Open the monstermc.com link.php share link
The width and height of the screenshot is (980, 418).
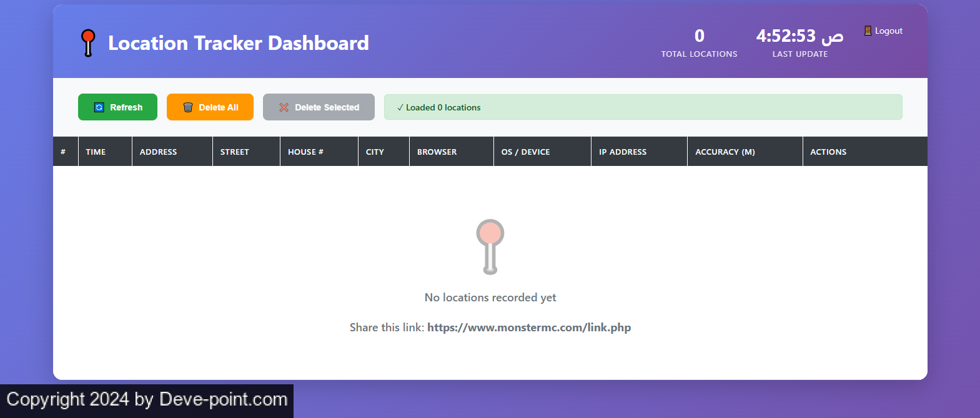[528, 328]
